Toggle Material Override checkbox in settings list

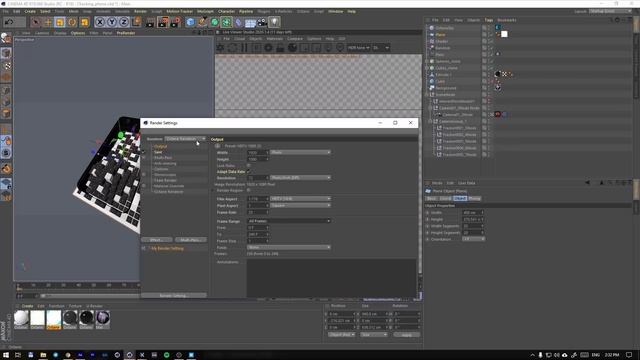(x=144, y=186)
